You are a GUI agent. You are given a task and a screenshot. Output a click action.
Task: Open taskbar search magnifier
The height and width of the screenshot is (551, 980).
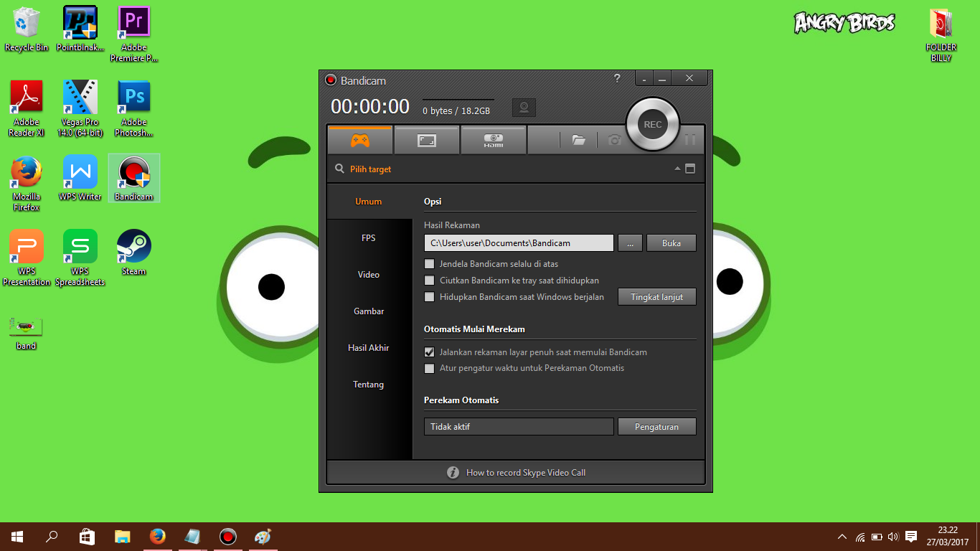(52, 537)
